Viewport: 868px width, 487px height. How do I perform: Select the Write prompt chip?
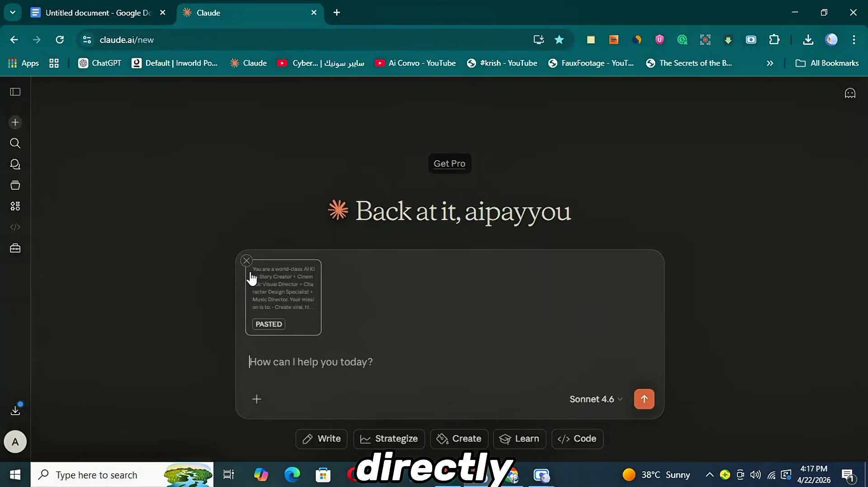pyautogui.click(x=321, y=439)
